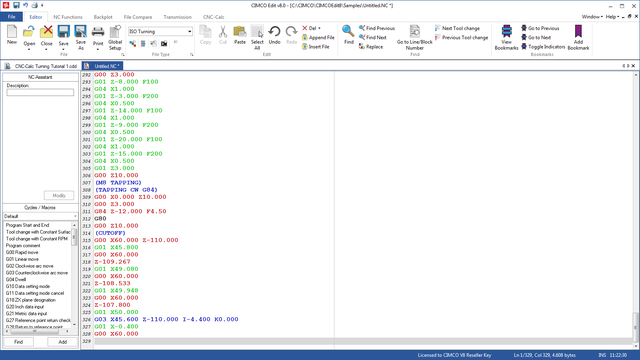The height and width of the screenshot is (360, 640).
Task: Open Global Setup
Action: (115, 38)
